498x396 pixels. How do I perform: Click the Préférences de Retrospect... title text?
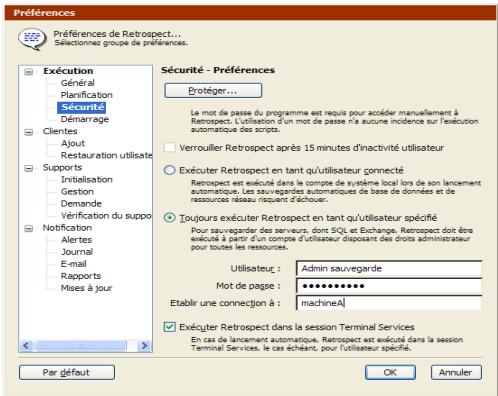117,34
